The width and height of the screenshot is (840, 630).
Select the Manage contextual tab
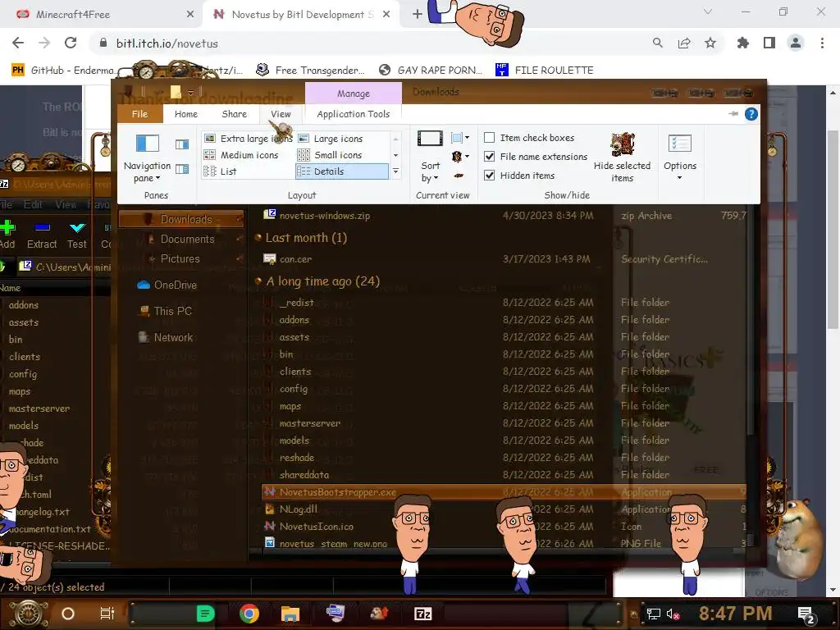353,94
